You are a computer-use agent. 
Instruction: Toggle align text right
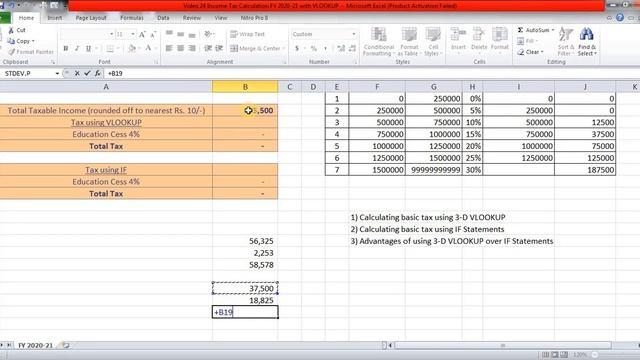click(192, 49)
